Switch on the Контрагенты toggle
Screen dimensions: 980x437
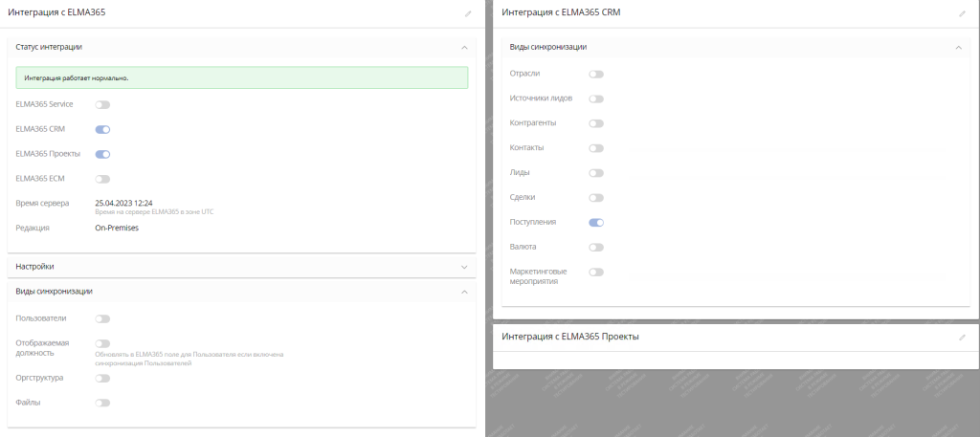tap(596, 123)
